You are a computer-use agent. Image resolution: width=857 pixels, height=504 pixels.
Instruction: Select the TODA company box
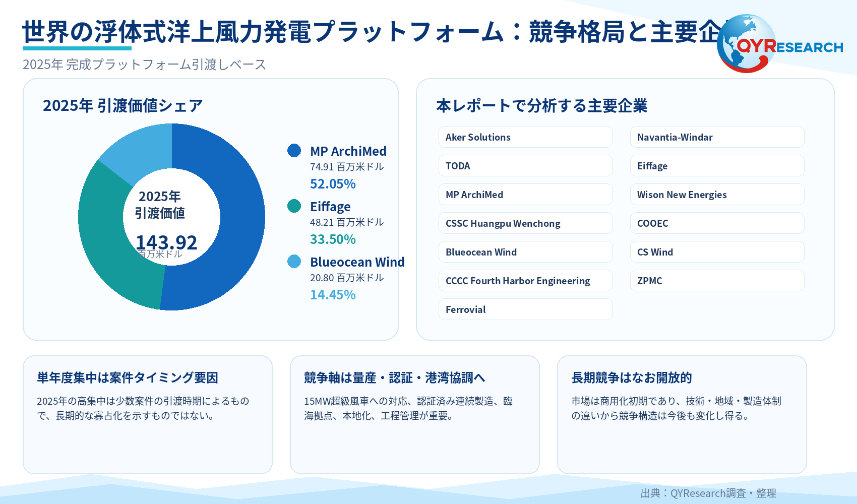525,166
